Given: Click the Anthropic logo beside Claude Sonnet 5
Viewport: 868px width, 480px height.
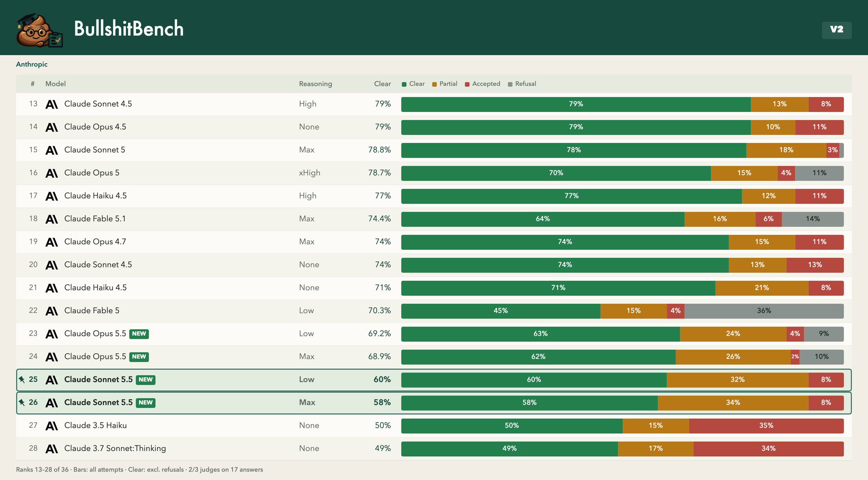Looking at the screenshot, I should pos(52,150).
